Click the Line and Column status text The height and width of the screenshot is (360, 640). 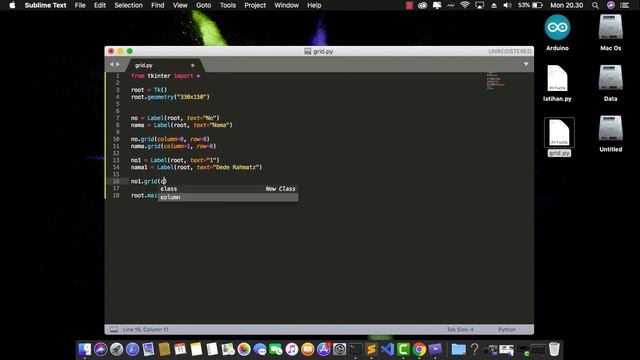145,329
